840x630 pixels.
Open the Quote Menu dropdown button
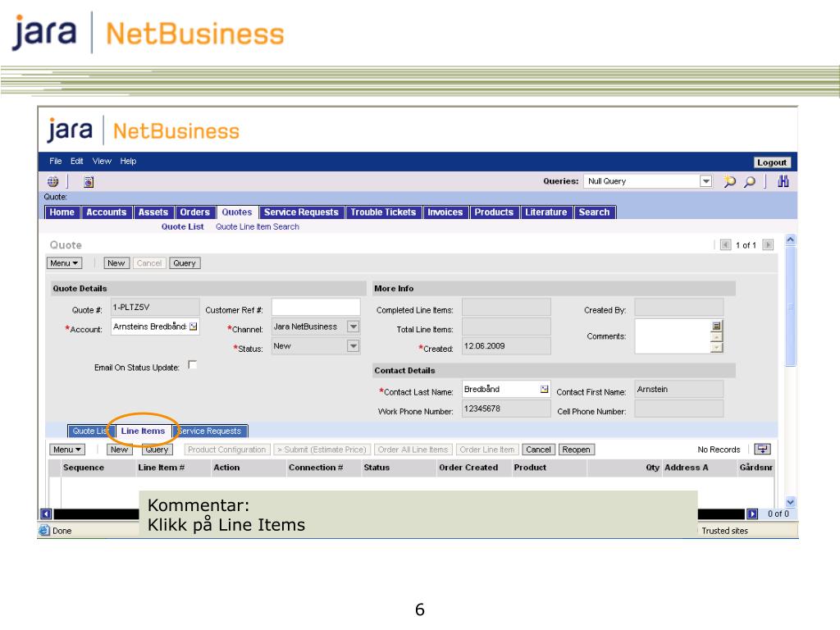[x=64, y=263]
